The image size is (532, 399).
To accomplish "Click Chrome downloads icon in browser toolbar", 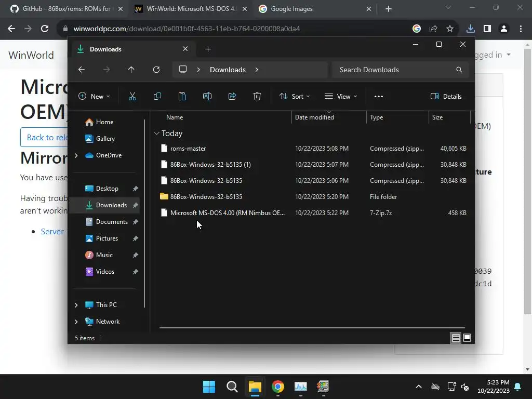I will click(x=471, y=29).
